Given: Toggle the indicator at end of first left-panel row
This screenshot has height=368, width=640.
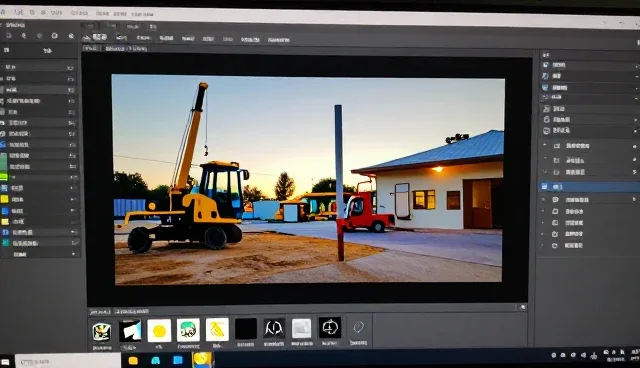Looking at the screenshot, I should (x=70, y=68).
